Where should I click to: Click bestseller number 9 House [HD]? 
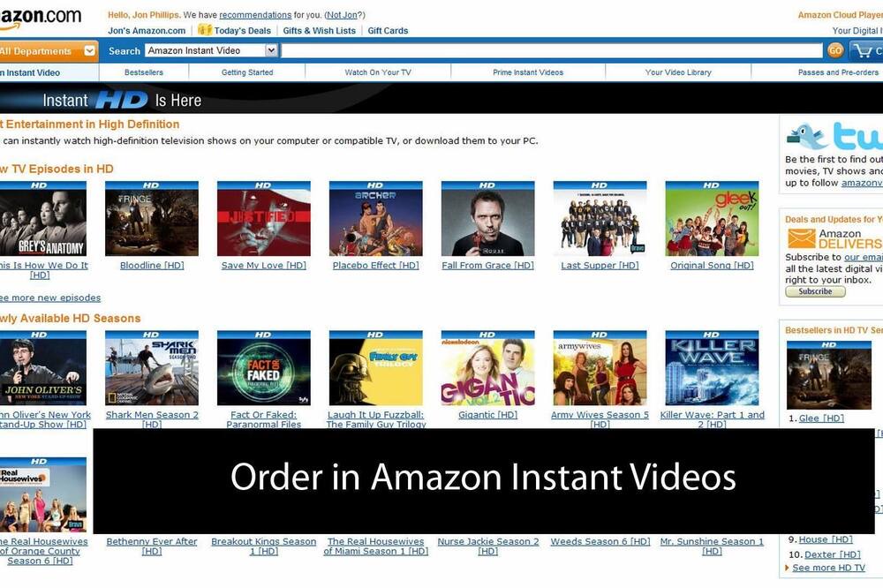click(826, 539)
